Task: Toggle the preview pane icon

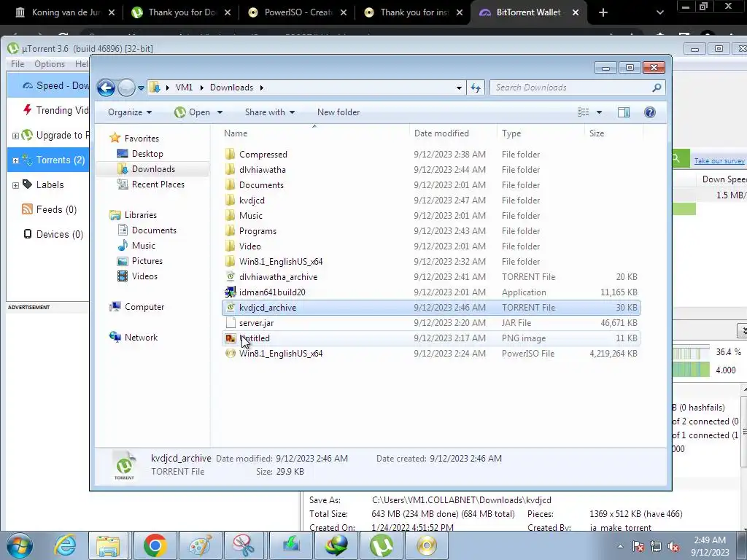Action: pos(623,112)
